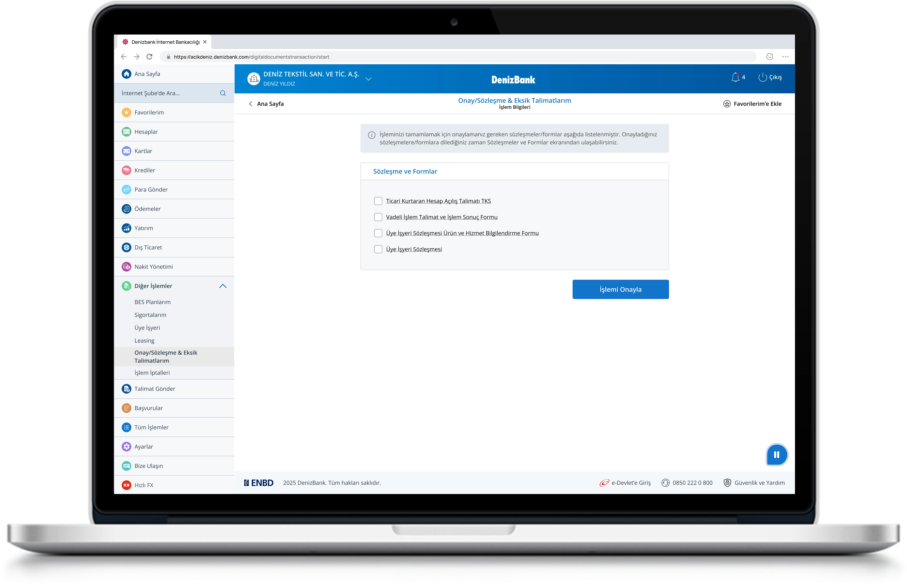
Task: Click the Diğer İşlemler document icon
Action: point(127,286)
